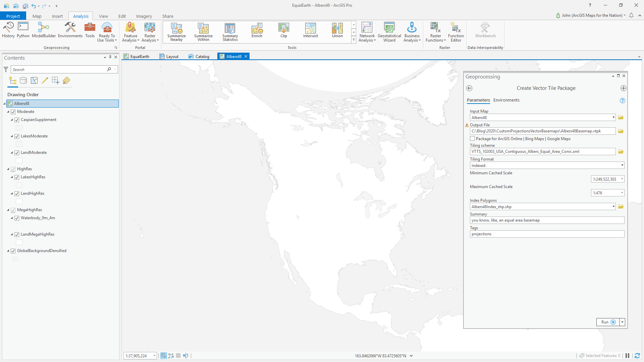Image resolution: width=644 pixels, height=362 pixels.
Task: Toggle visibility of CaspianSupplement layer
Action: pyautogui.click(x=17, y=120)
